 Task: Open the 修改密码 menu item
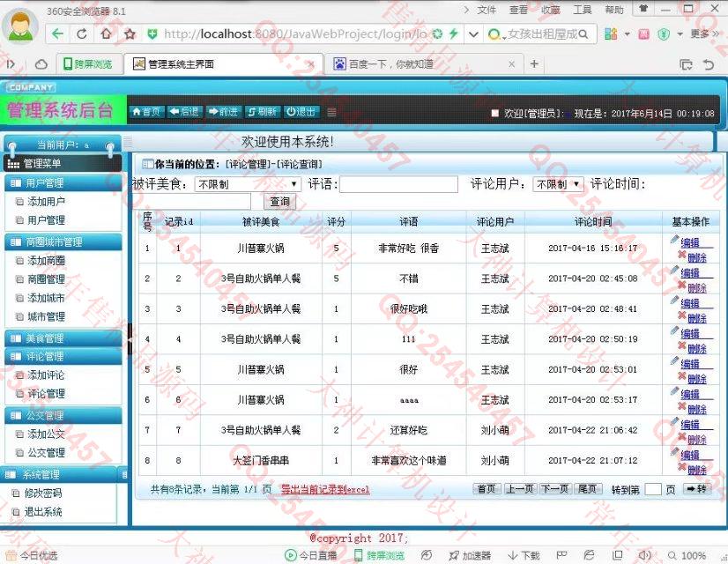point(43,493)
